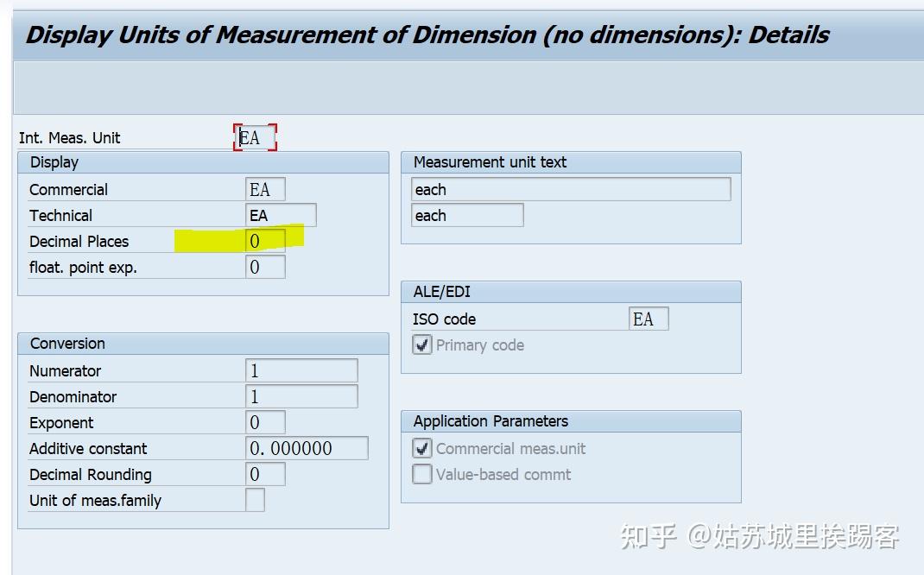The height and width of the screenshot is (575, 924).
Task: Click the Denominator field showing 1
Action: [302, 396]
